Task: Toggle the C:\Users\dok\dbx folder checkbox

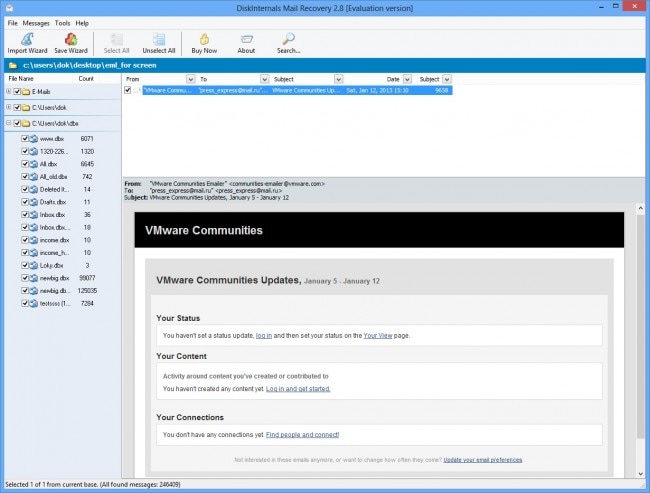Action: click(17, 123)
